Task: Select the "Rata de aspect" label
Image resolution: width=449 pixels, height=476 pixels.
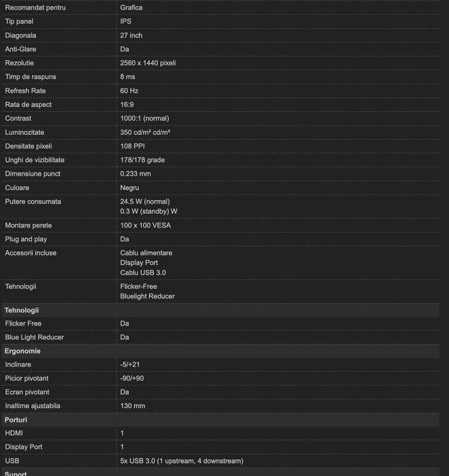Action: tap(29, 105)
